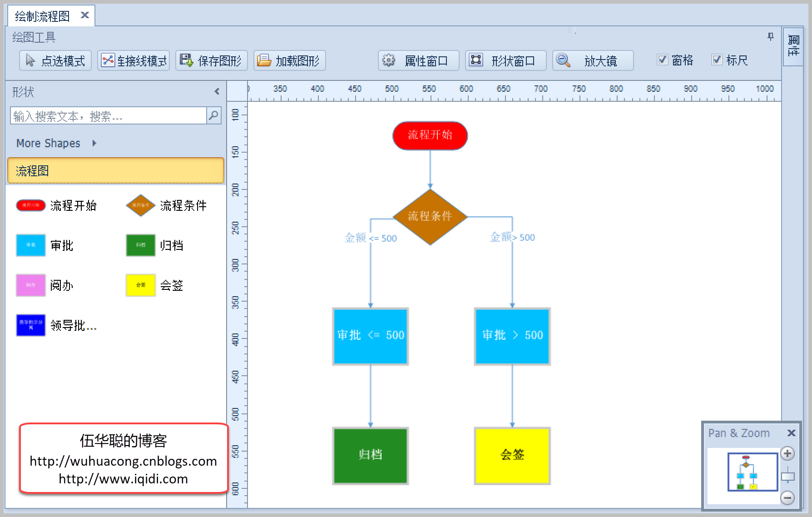Close the Pan & Zoom panel
Viewport: 812px width, 517px height.
791,433
